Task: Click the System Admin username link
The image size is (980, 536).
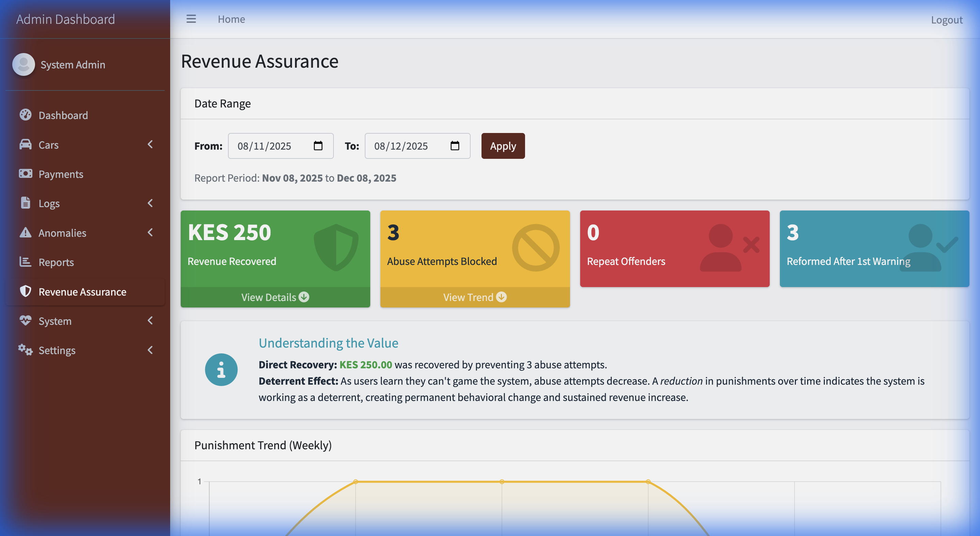Action: pos(73,64)
